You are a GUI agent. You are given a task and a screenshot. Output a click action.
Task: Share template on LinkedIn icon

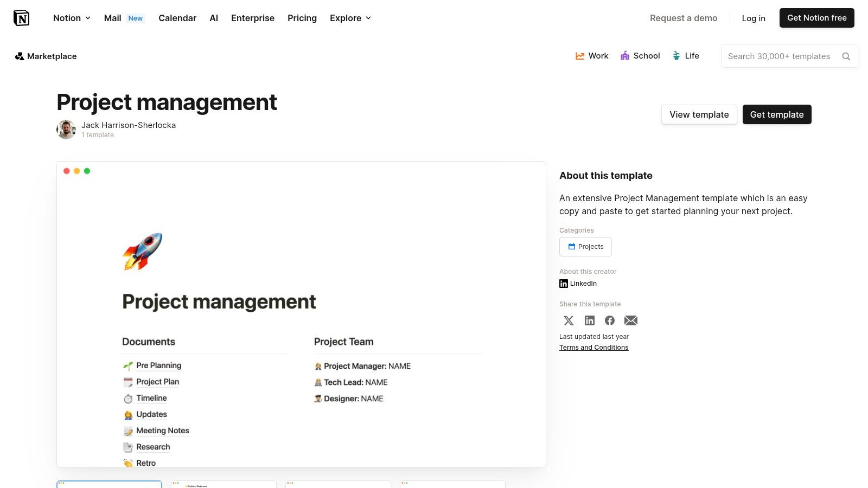pyautogui.click(x=590, y=320)
